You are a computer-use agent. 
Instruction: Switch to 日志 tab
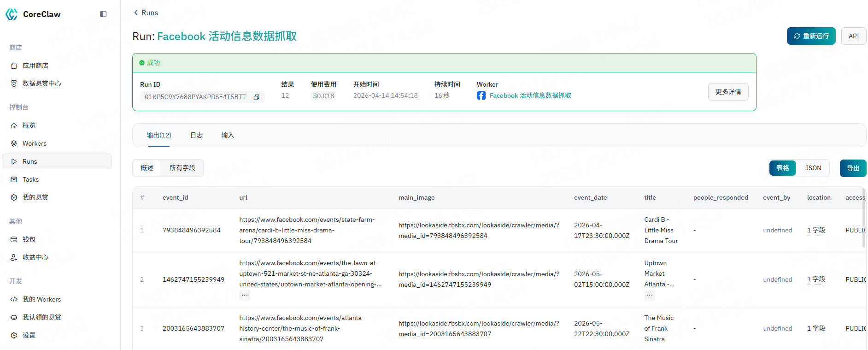tap(196, 135)
